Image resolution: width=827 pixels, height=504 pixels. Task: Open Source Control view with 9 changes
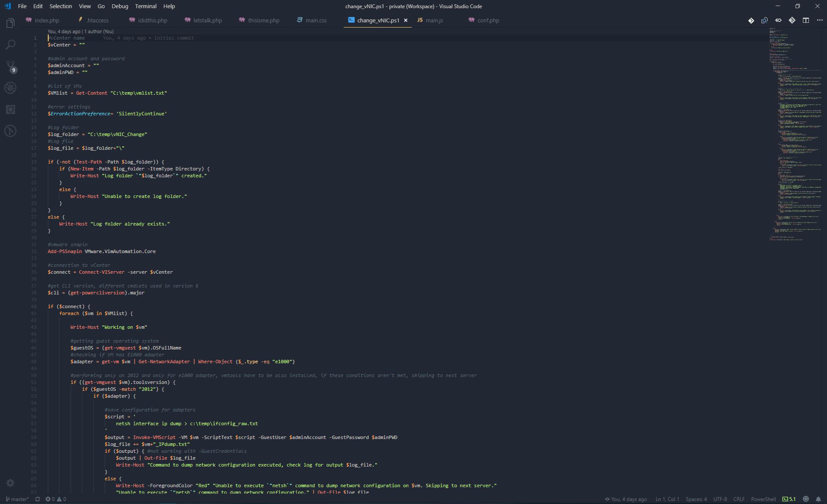coord(10,66)
